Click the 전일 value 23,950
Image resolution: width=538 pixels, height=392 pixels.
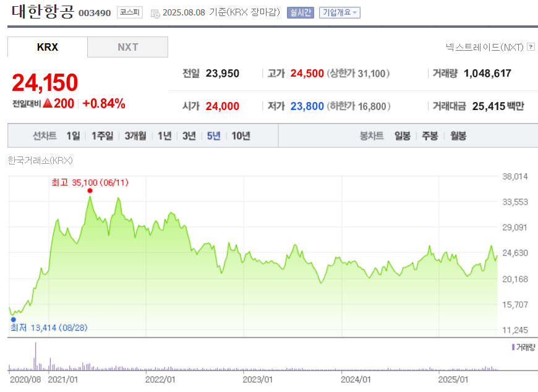pos(223,73)
